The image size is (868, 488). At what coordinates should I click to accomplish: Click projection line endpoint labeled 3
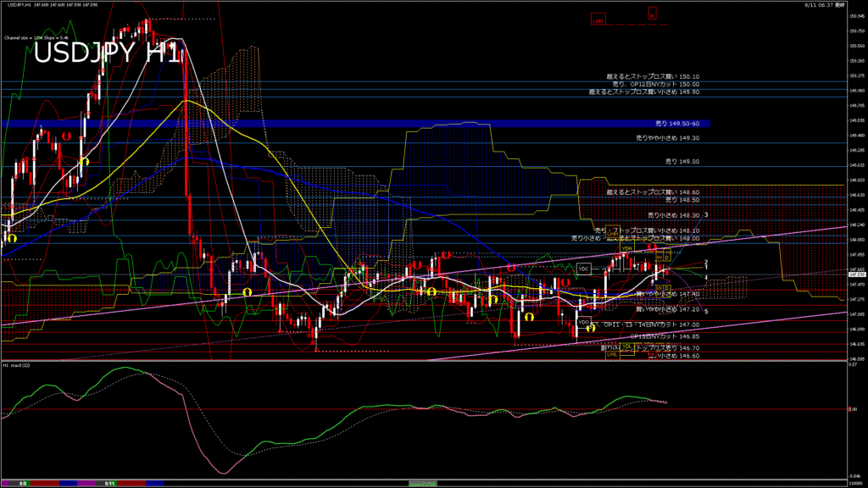coord(706,215)
